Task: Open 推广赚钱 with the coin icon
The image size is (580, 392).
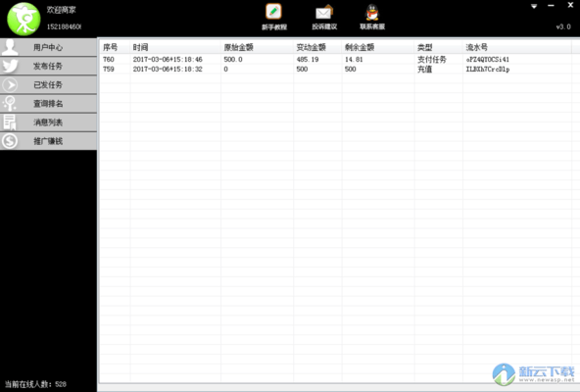Action: click(x=48, y=141)
